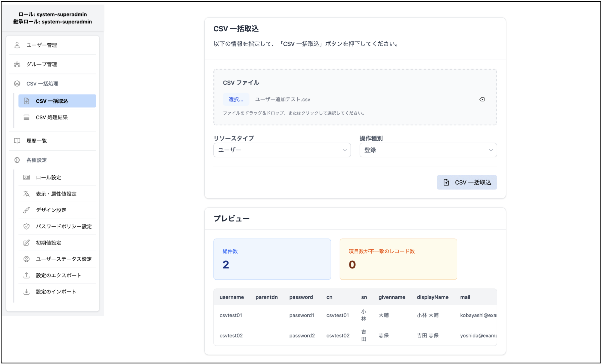This screenshot has width=602, height=364.
Task: Click the sn column header
Action: [x=364, y=297]
